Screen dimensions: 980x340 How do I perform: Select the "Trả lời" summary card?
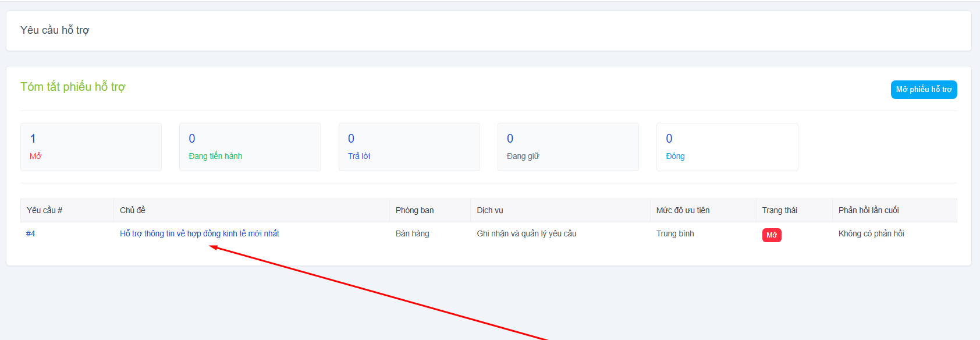click(409, 147)
